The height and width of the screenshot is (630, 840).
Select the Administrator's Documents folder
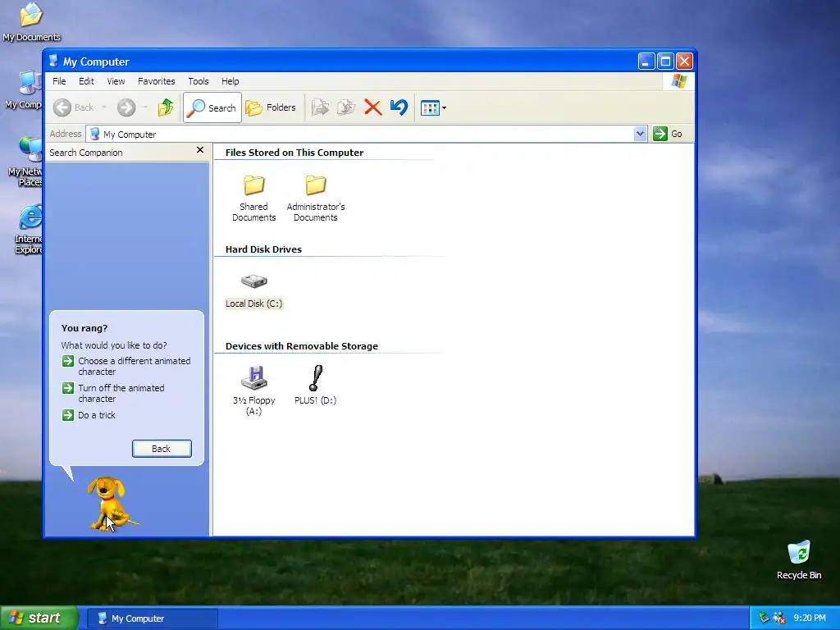pos(316,198)
